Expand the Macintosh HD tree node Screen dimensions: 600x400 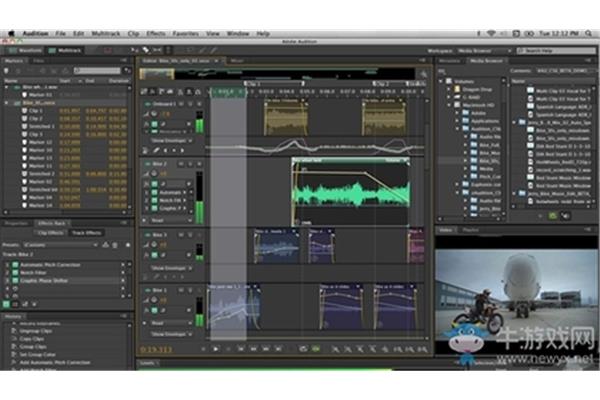click(449, 105)
